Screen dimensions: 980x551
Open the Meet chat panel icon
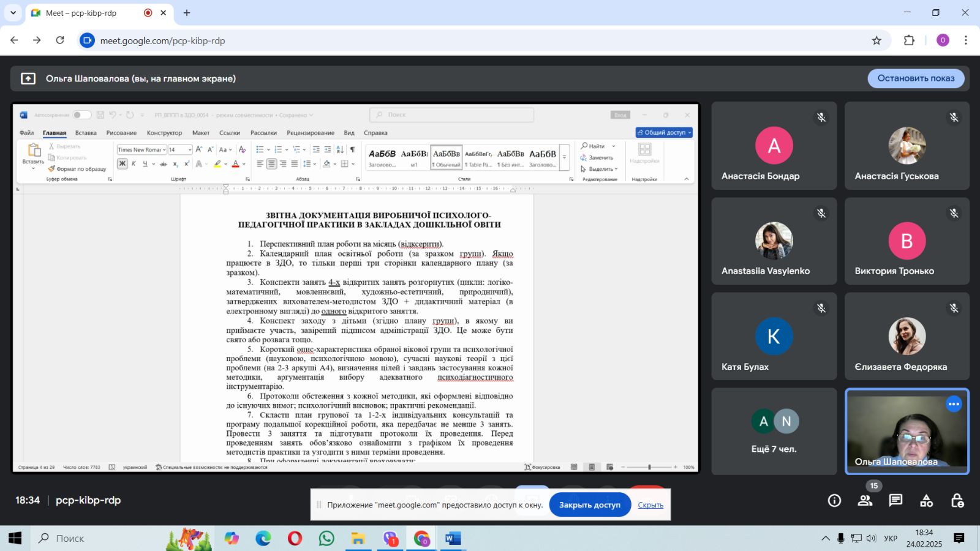[895, 501]
